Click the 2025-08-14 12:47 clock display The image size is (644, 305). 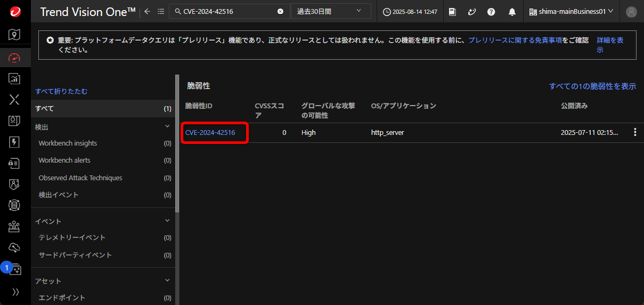point(411,11)
